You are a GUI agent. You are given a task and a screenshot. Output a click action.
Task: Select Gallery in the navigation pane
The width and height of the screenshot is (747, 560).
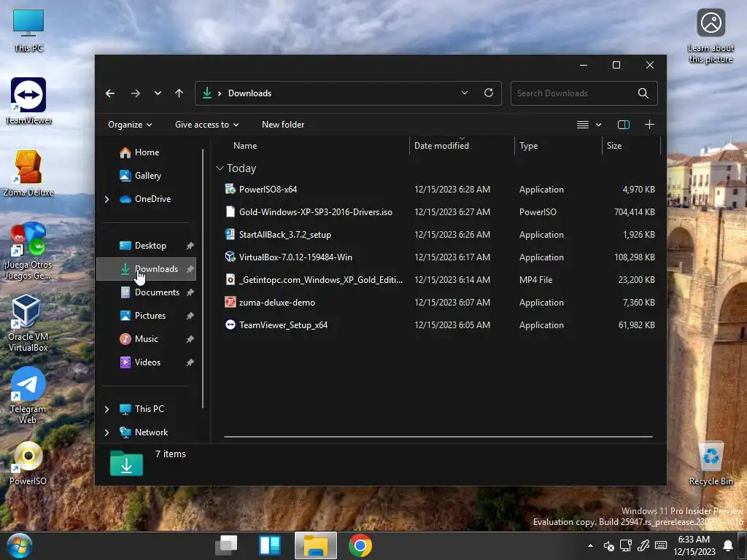146,176
